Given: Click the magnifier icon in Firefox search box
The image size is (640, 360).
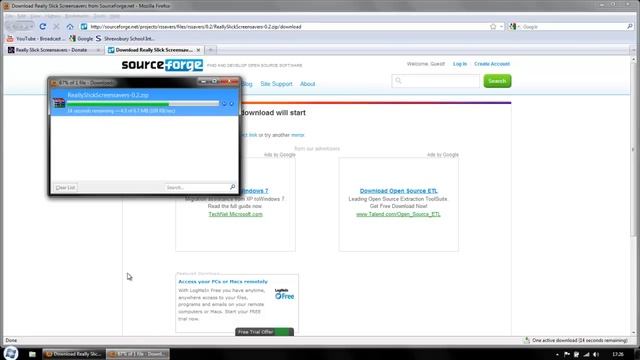Looking at the screenshot, I should (630, 27).
